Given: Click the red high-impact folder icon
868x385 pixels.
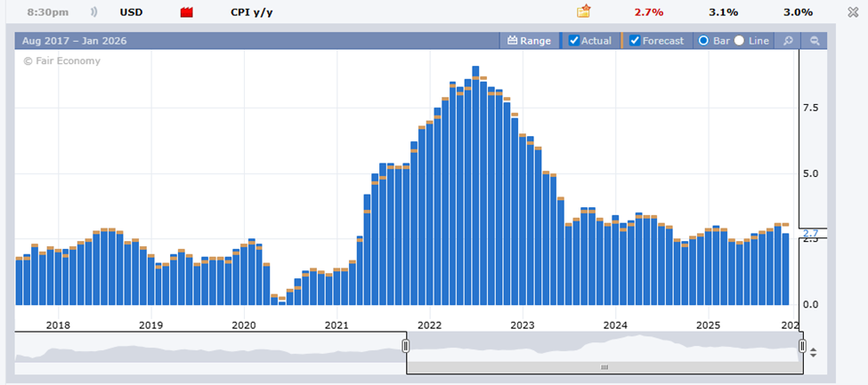Looking at the screenshot, I should [x=187, y=12].
